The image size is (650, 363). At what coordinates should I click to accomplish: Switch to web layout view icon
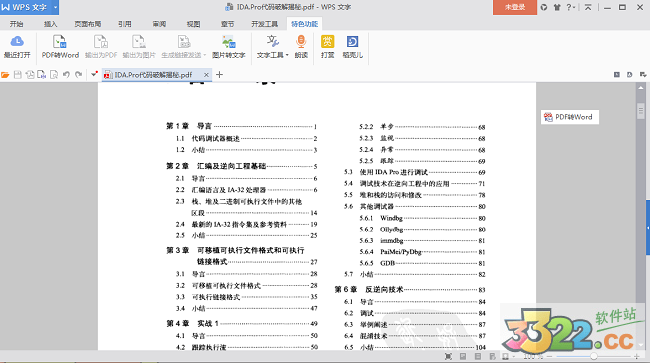click(492, 356)
